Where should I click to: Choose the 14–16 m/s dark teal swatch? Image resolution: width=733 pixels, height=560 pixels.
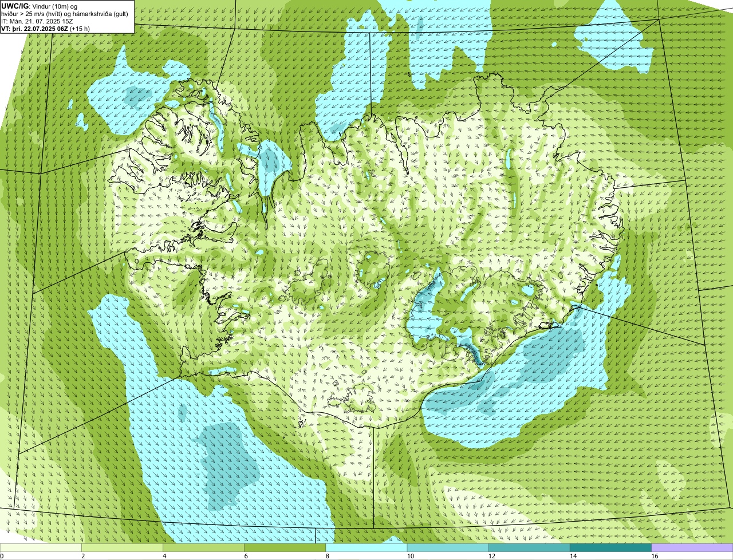(x=611, y=547)
